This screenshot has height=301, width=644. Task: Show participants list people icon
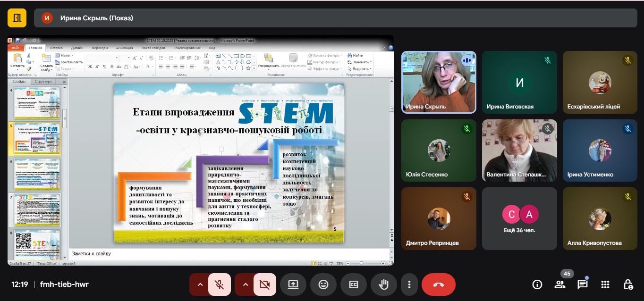click(x=560, y=284)
